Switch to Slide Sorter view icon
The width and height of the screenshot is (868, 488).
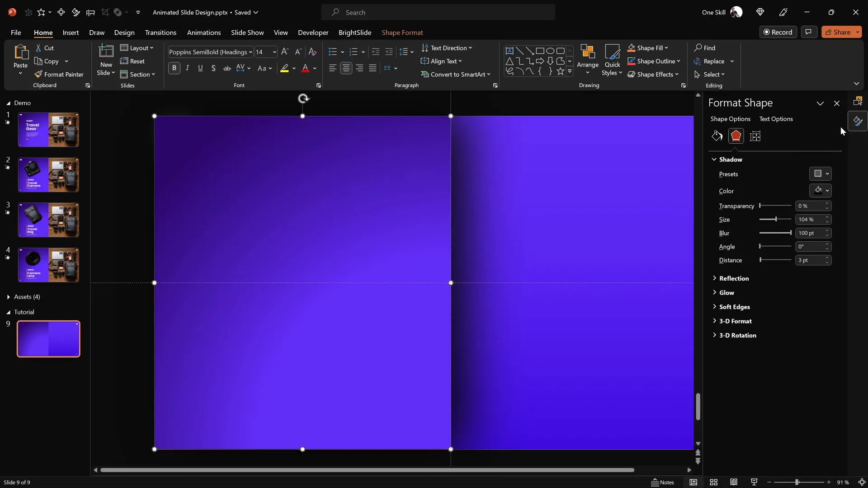(x=713, y=482)
